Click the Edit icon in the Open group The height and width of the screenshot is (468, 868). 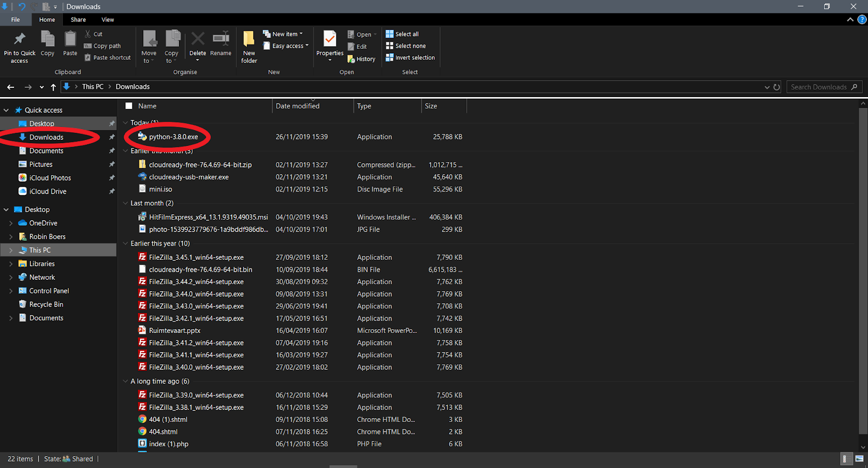[351, 47]
